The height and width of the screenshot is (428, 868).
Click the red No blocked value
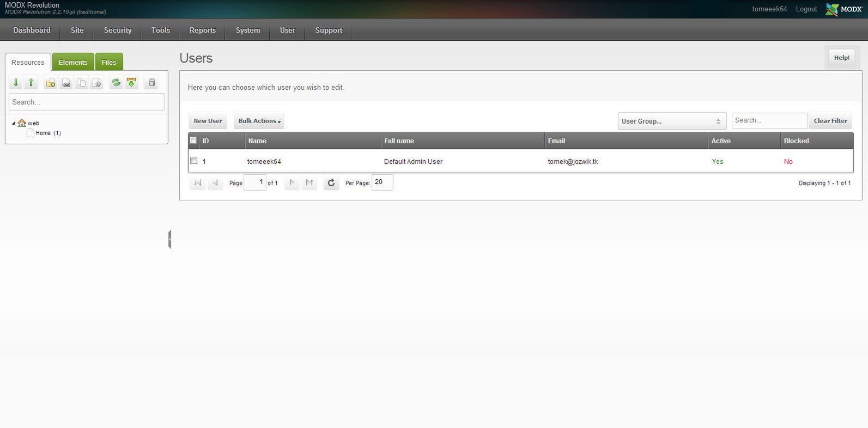click(788, 161)
